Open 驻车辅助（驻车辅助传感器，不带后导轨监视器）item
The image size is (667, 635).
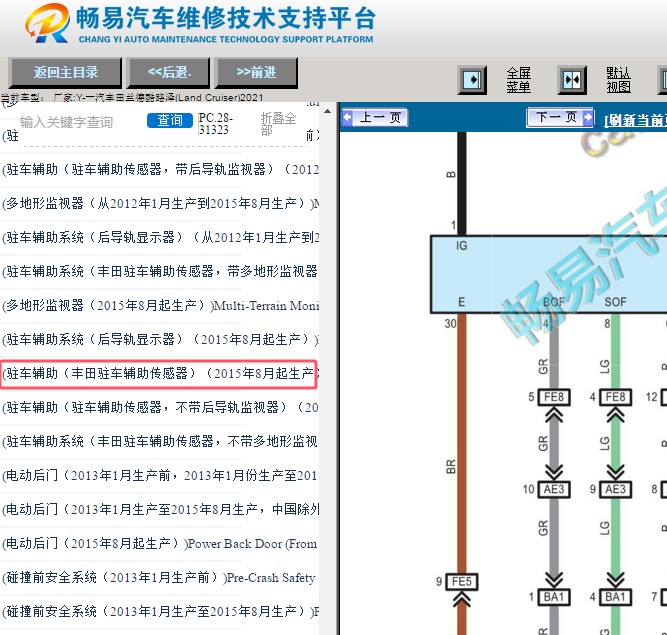[x=160, y=407]
